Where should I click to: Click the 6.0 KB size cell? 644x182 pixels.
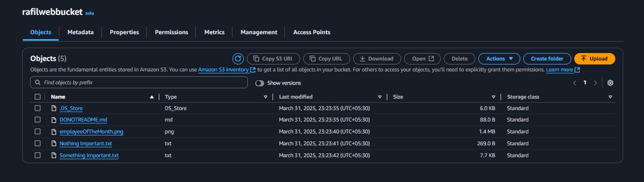click(x=487, y=108)
